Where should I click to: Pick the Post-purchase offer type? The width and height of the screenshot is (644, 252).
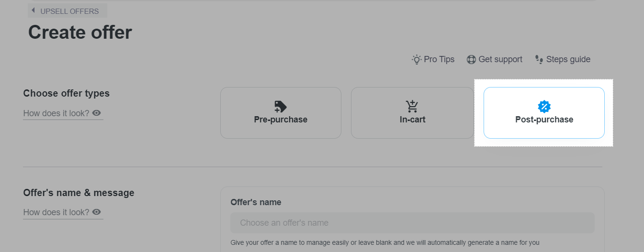click(544, 113)
